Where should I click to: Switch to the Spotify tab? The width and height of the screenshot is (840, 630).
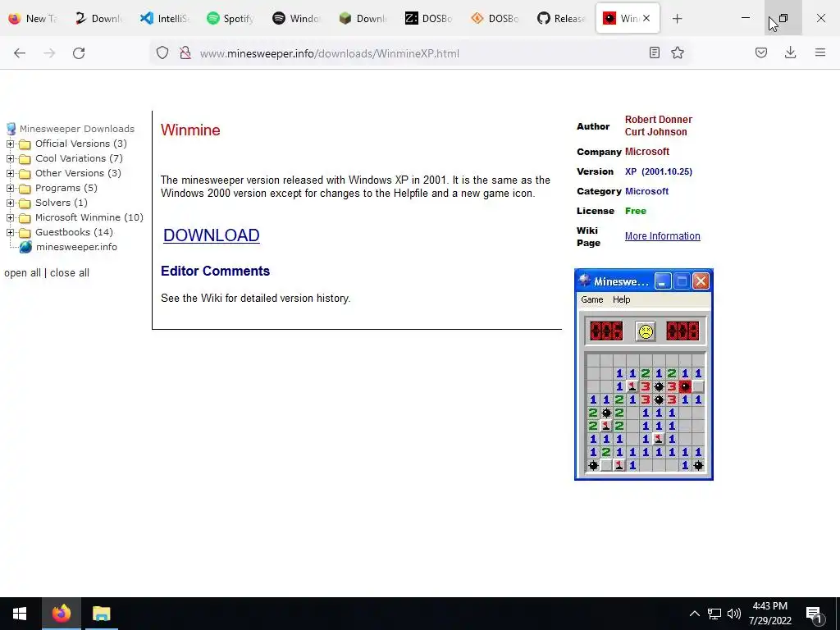point(231,18)
